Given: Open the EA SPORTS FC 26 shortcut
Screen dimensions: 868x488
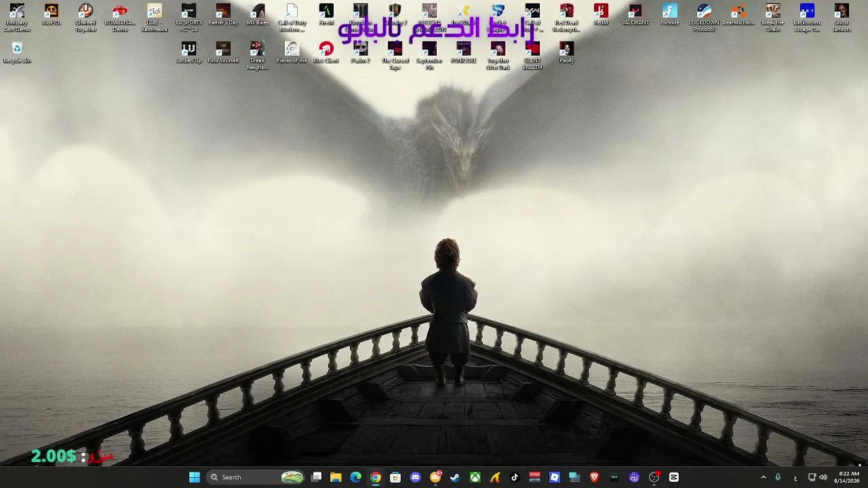Looking at the screenshot, I should tap(189, 18).
